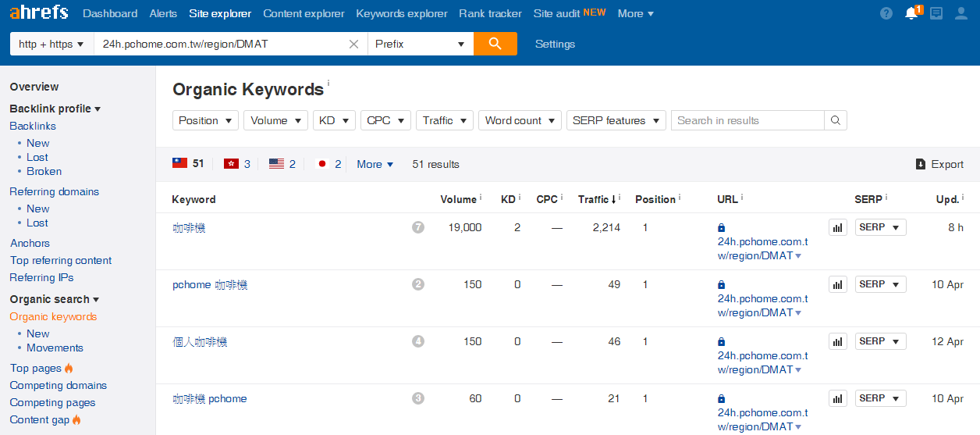980x435 pixels.
Task: Click the padlock icon in pchome 咖啡機 URL cell
Action: [721, 285]
